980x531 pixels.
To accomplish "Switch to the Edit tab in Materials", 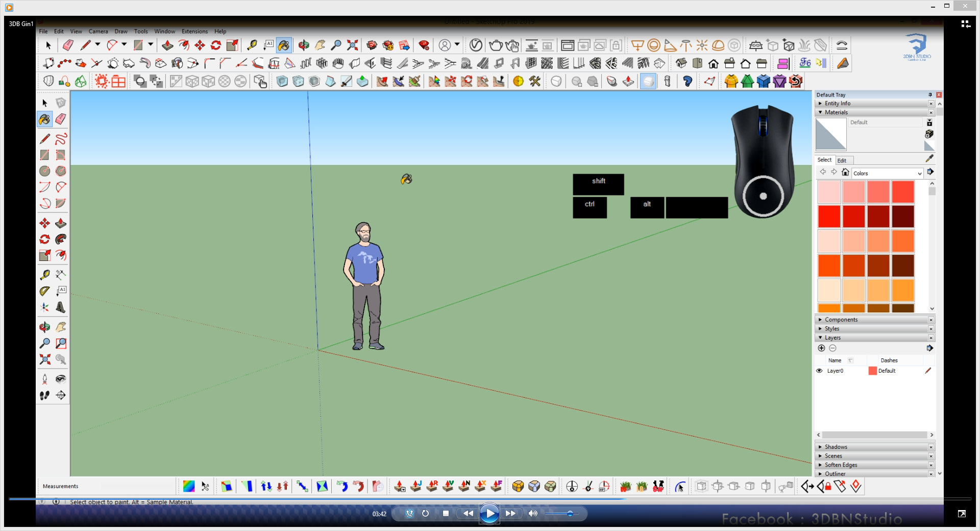I will [842, 160].
